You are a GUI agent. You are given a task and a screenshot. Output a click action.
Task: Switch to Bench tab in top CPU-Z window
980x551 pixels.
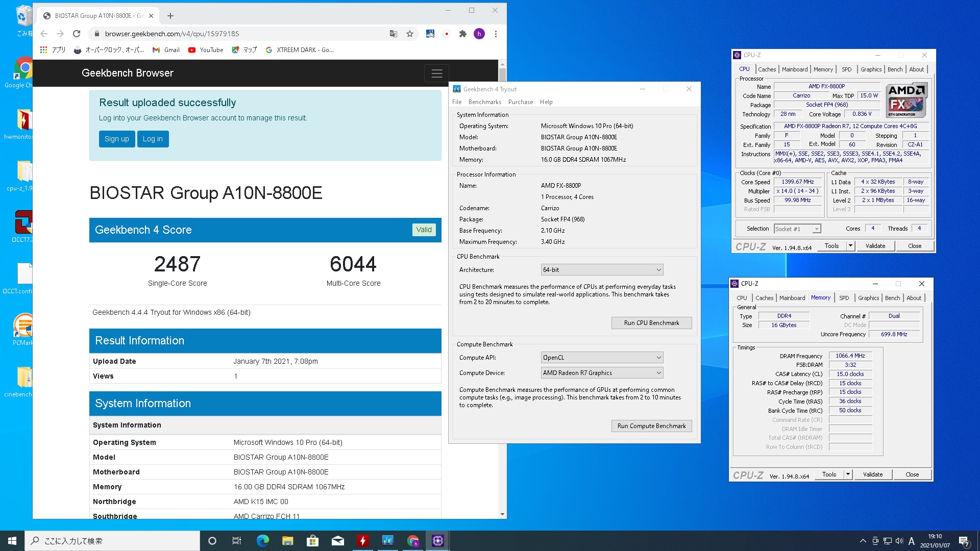895,69
